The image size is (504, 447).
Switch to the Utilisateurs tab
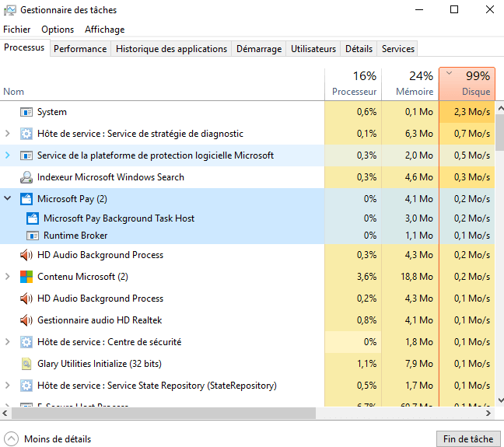click(313, 49)
